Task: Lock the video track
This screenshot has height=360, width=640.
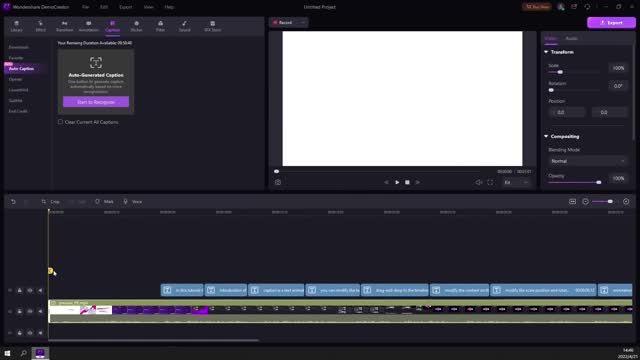Action: pyautogui.click(x=20, y=311)
